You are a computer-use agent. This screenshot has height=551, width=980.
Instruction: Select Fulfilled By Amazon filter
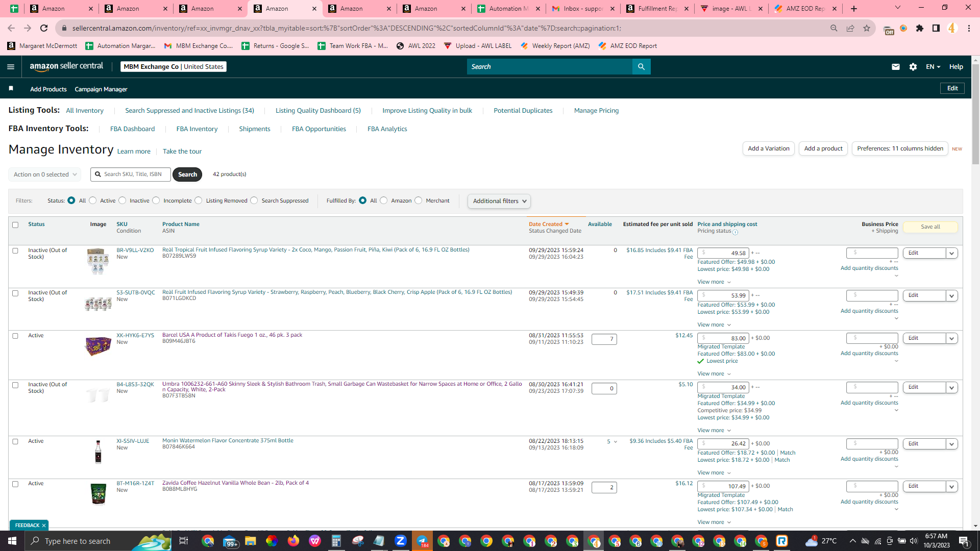(x=384, y=201)
